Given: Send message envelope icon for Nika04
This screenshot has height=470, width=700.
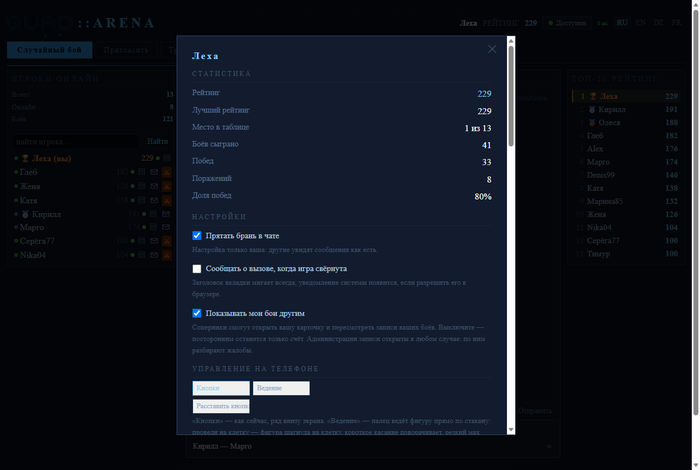Looking at the screenshot, I should coord(154,255).
